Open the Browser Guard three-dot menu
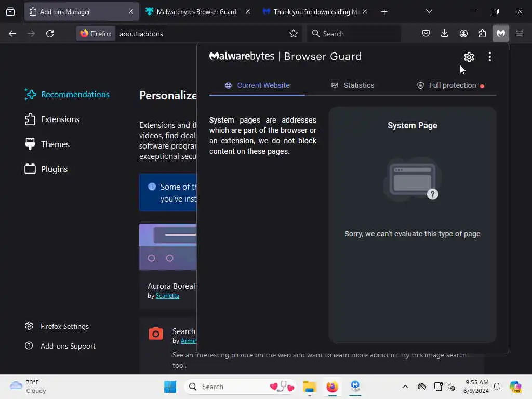The width and height of the screenshot is (532, 399). click(x=489, y=57)
